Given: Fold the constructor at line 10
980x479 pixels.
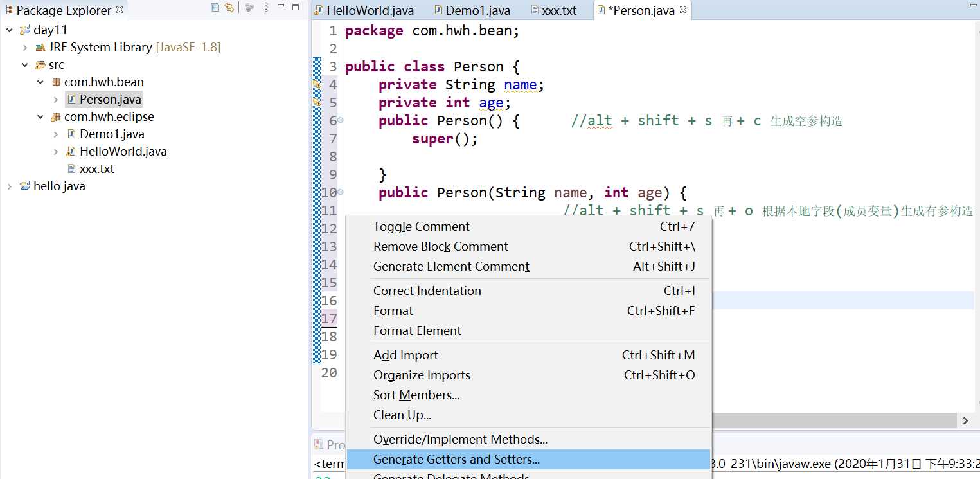Looking at the screenshot, I should pyautogui.click(x=341, y=192).
